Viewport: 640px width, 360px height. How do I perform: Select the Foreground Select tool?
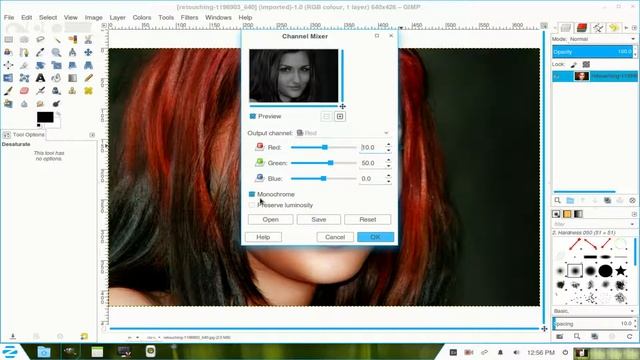click(x=9, y=52)
